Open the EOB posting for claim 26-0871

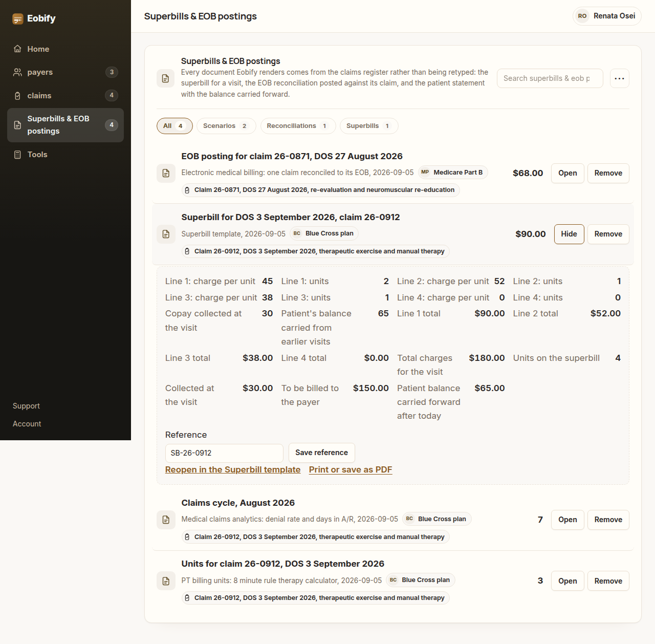(x=567, y=173)
